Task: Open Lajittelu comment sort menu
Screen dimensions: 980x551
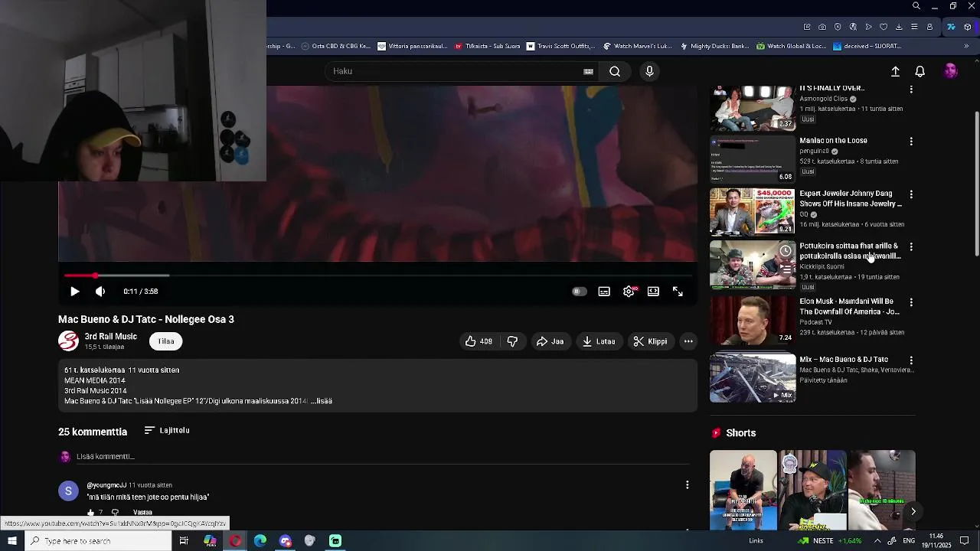Action: coord(167,430)
